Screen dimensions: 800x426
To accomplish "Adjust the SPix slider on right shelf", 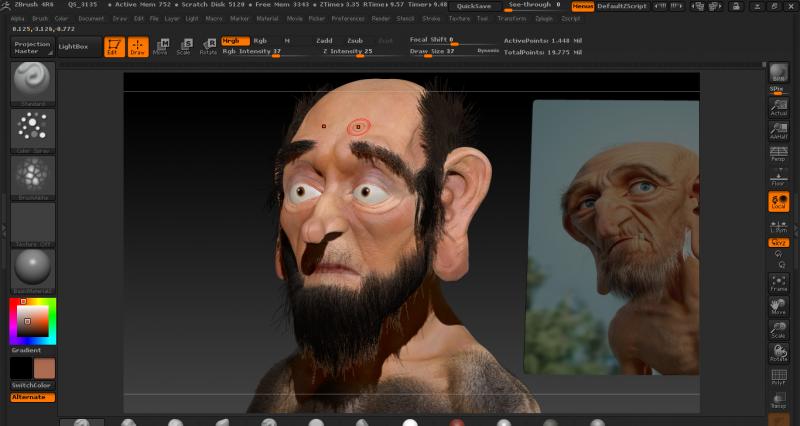I will tap(779, 90).
